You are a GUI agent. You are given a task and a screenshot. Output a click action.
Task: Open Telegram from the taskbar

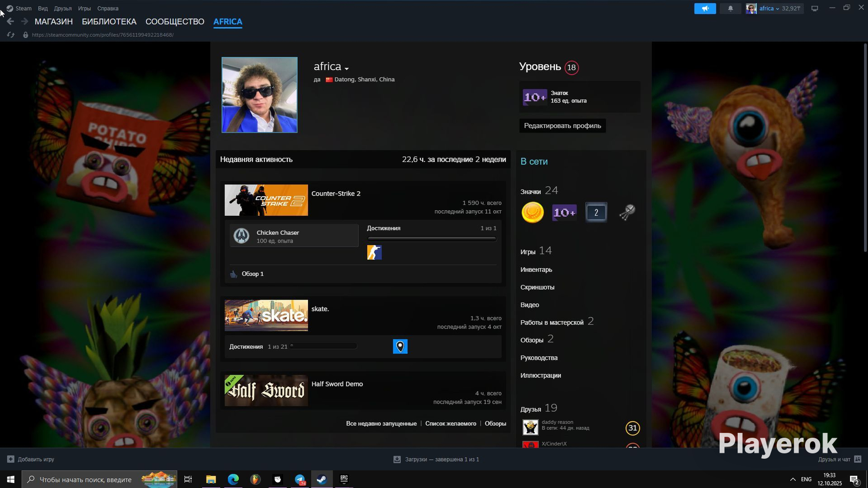[x=300, y=479]
